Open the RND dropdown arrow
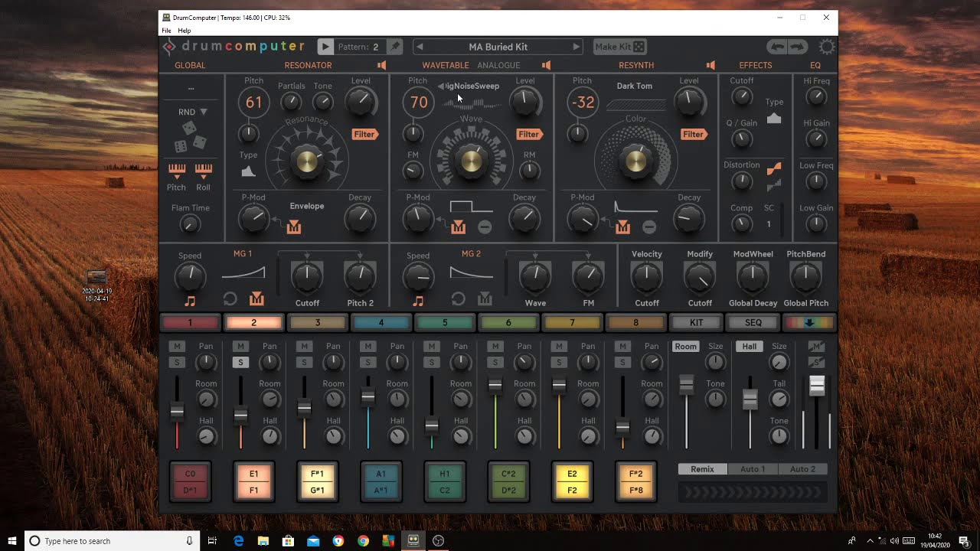 click(x=204, y=112)
